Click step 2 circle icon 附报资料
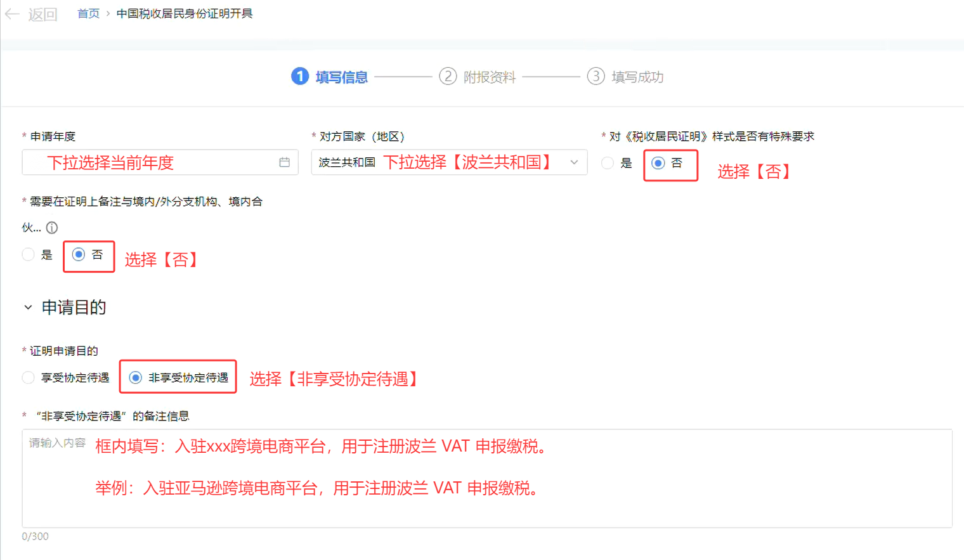The width and height of the screenshot is (964, 560). click(x=448, y=77)
